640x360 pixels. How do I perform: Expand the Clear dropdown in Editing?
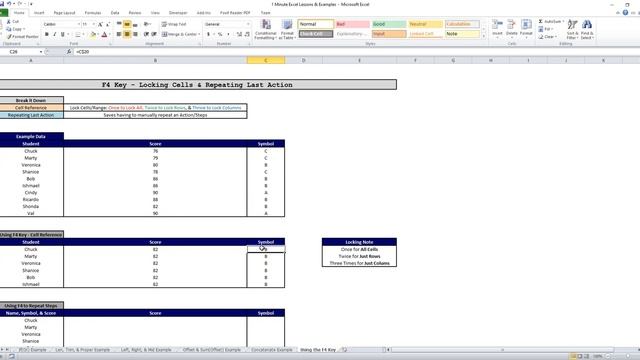click(x=556, y=37)
